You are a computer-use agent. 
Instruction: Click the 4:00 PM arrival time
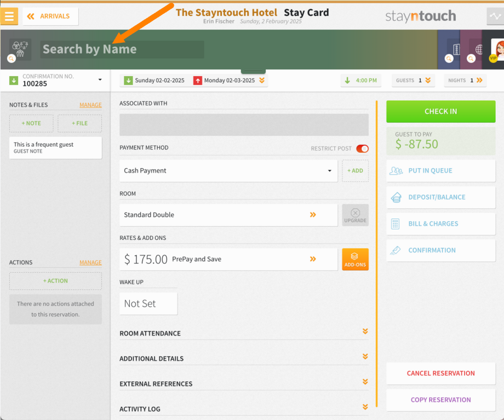(361, 80)
